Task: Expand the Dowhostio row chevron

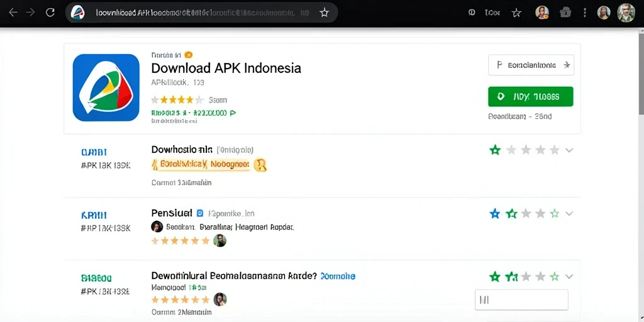Action: [x=569, y=150]
